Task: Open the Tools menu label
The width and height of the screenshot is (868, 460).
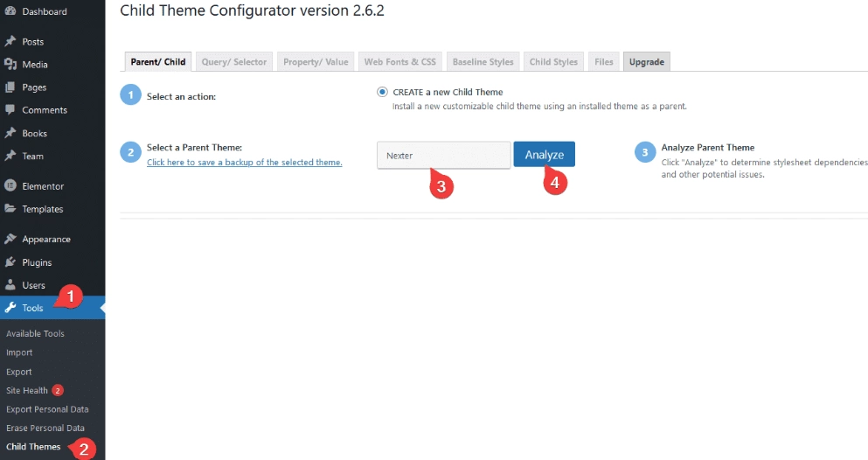Action: [32, 308]
